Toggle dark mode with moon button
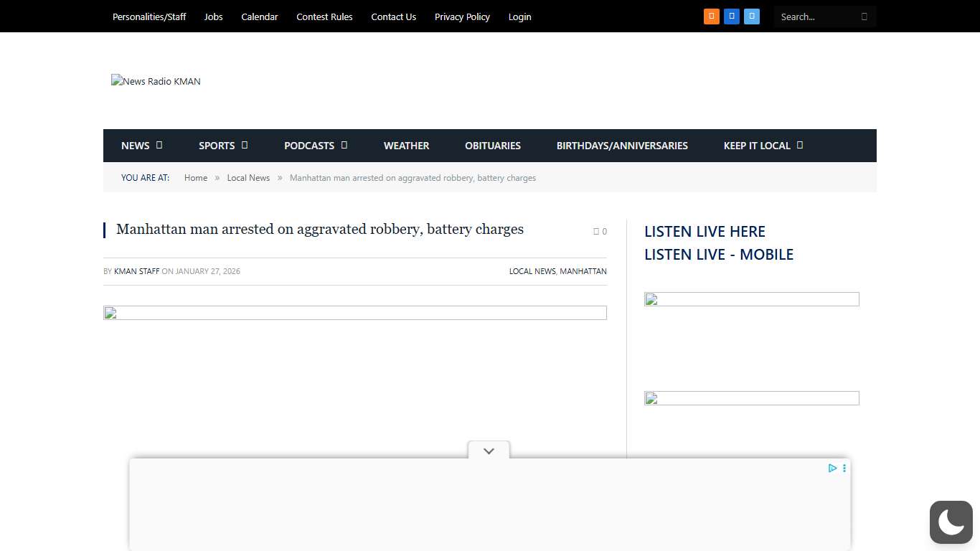The image size is (980, 551). coord(951,522)
